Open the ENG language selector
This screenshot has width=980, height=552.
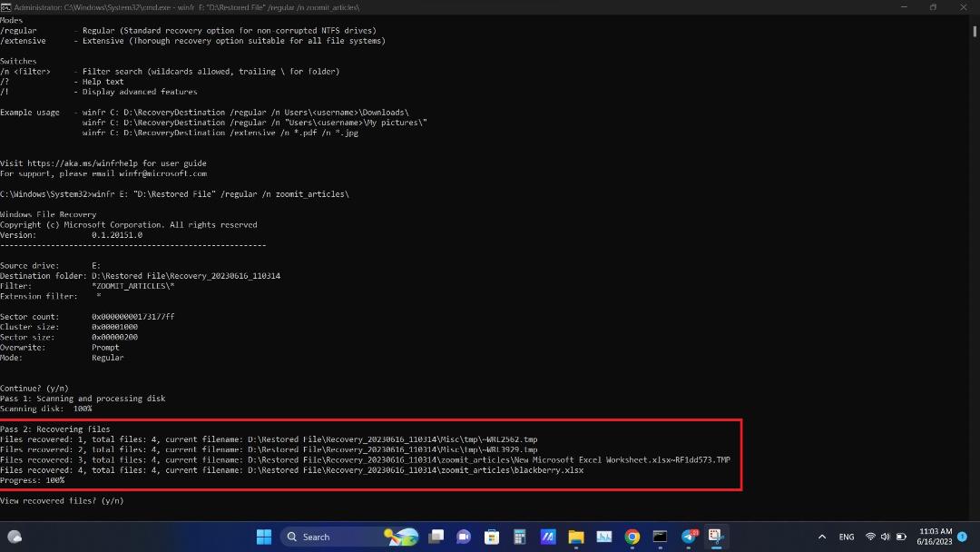(847, 537)
